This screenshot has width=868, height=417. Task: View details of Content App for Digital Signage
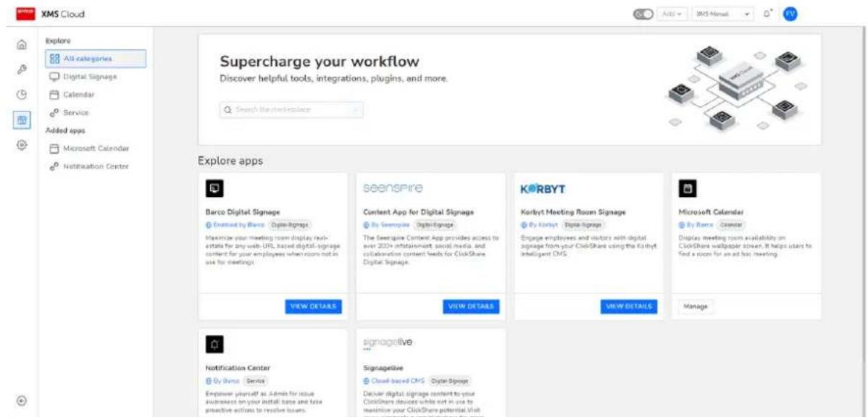point(471,306)
